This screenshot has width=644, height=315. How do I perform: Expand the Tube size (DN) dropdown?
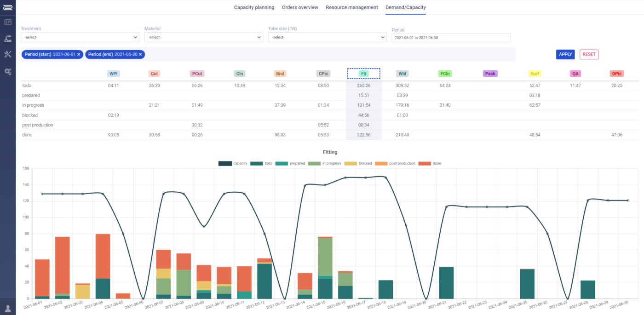point(327,37)
